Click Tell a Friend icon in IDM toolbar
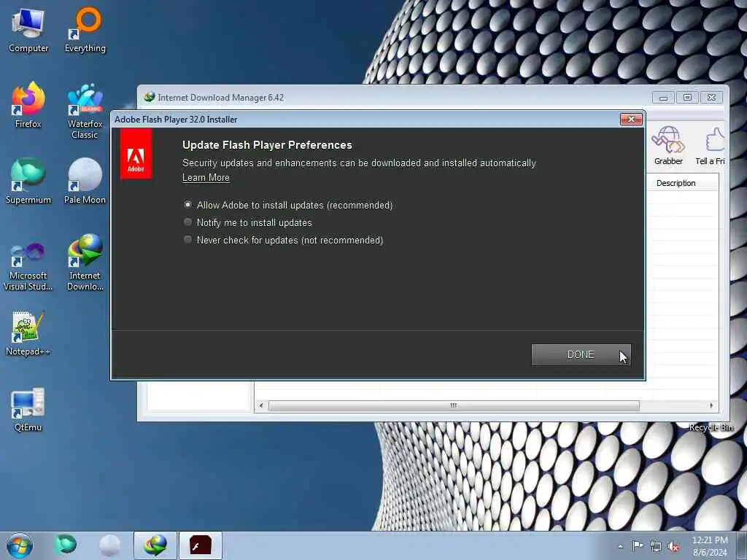The height and width of the screenshot is (560, 747). [x=711, y=146]
